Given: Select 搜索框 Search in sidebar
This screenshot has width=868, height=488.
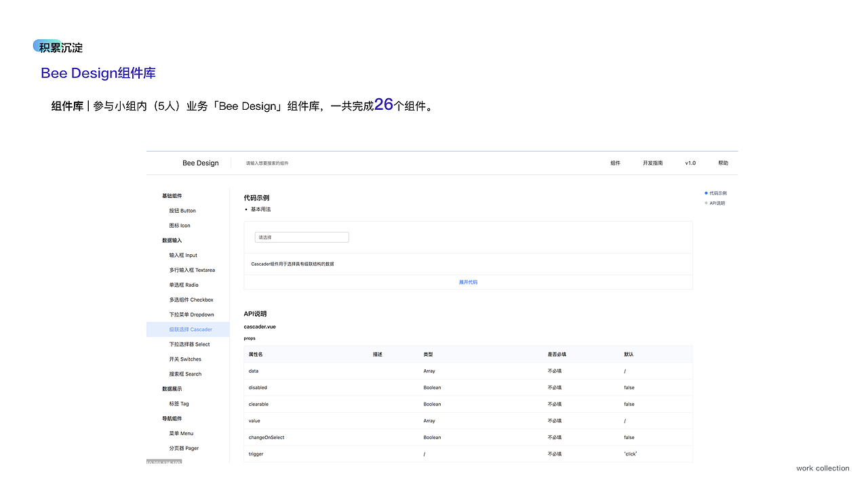Looking at the screenshot, I should [x=185, y=374].
